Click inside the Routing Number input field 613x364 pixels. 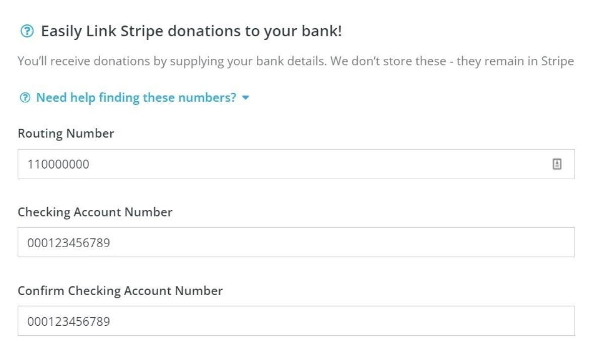pyautogui.click(x=252, y=164)
